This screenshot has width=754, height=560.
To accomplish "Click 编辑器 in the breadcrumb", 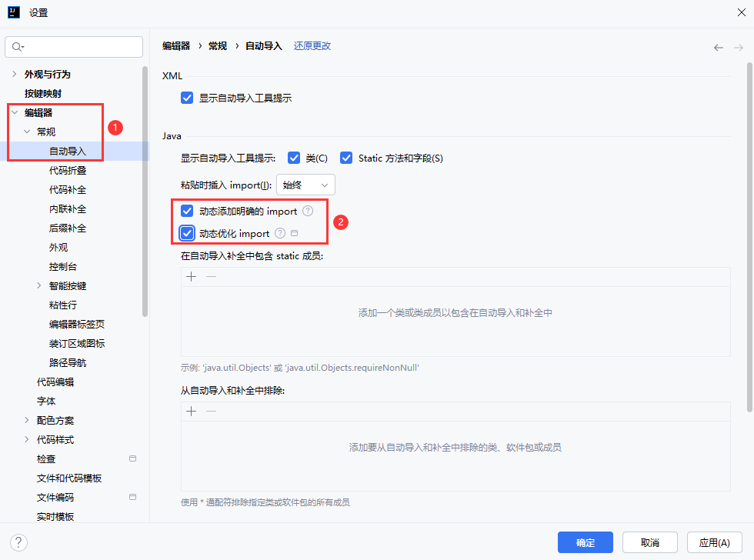I will click(176, 46).
